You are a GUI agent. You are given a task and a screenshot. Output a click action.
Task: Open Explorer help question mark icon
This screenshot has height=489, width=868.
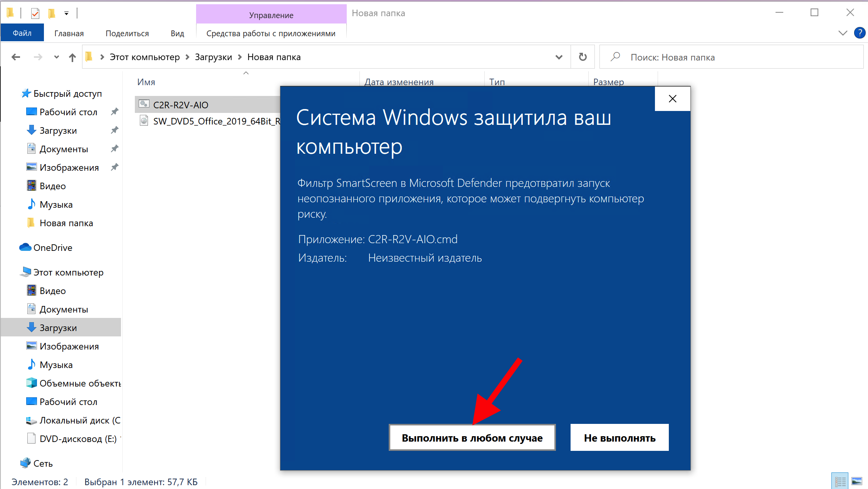coord(859,33)
